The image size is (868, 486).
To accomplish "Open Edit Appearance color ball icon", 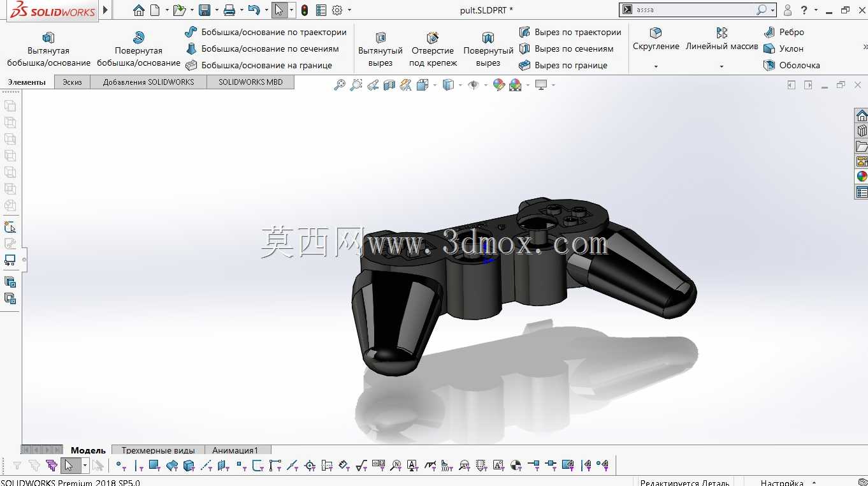I will click(x=499, y=85).
